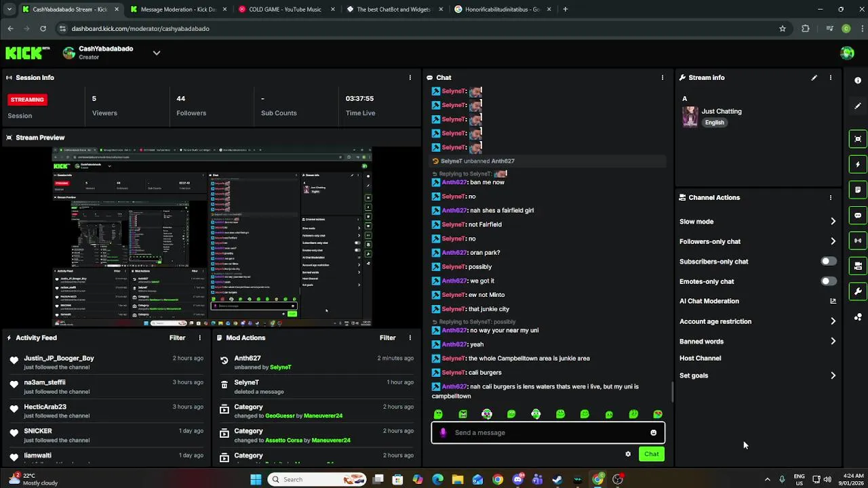Click the green Chat send button
Viewport: 868px width, 488px height.
(x=652, y=454)
